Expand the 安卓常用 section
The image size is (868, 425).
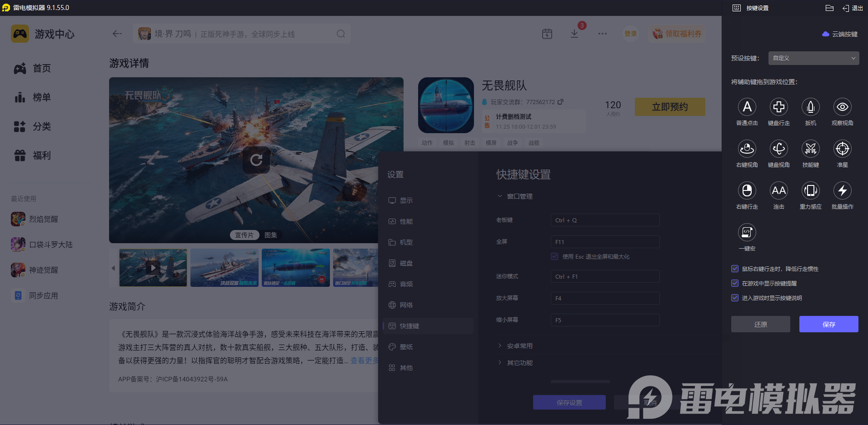pos(517,345)
